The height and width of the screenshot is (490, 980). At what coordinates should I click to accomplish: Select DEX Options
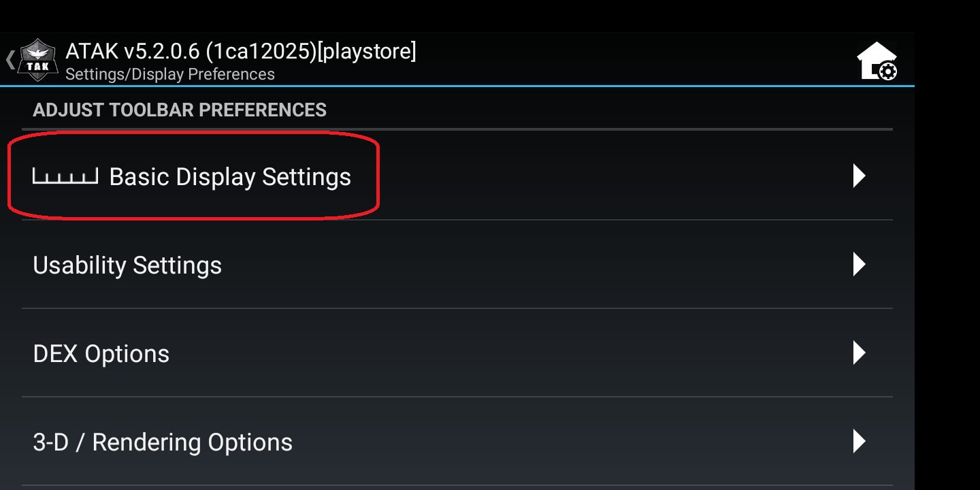(x=101, y=354)
